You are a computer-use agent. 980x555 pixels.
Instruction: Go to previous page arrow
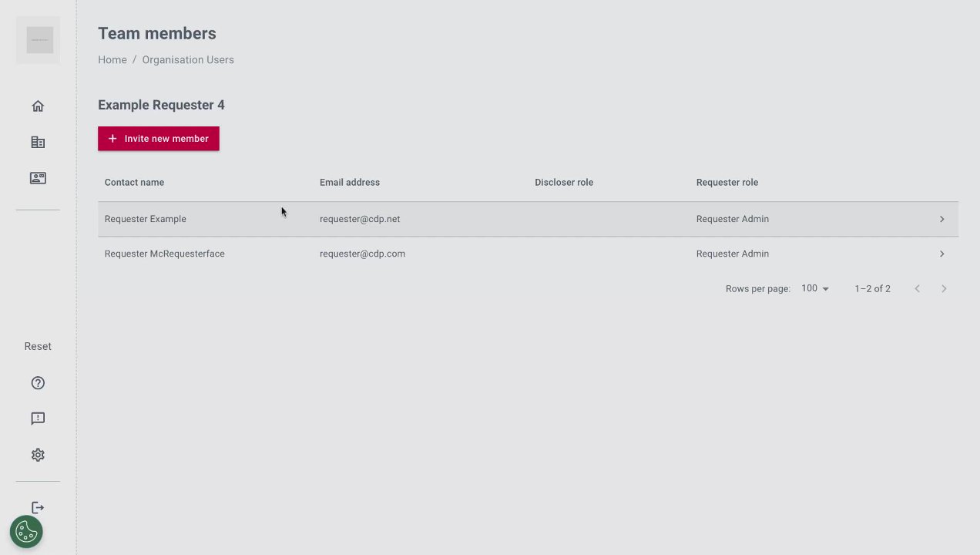(917, 288)
